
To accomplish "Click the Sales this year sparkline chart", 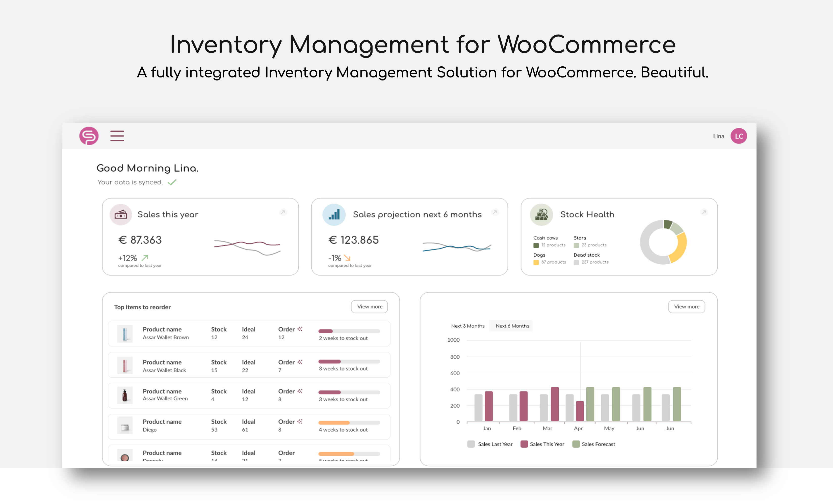I will click(247, 248).
